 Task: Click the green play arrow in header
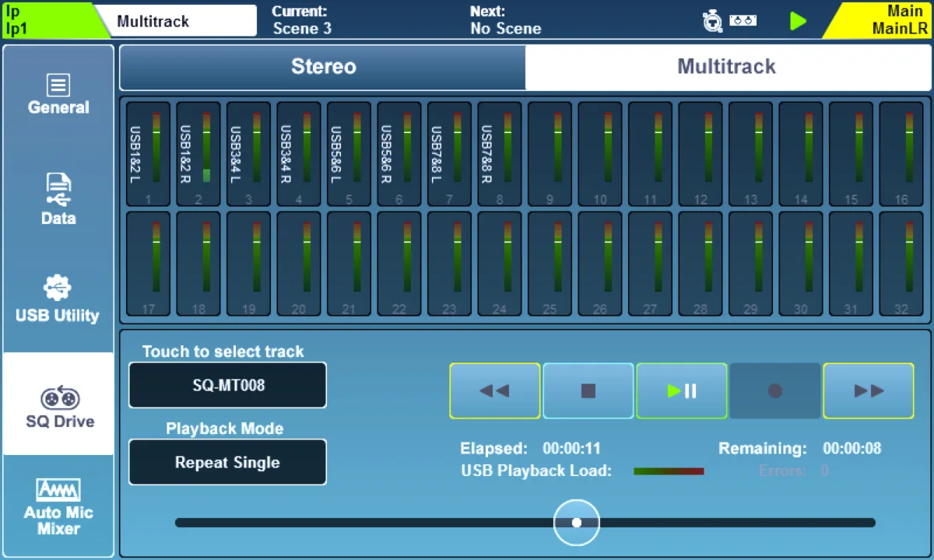(798, 21)
